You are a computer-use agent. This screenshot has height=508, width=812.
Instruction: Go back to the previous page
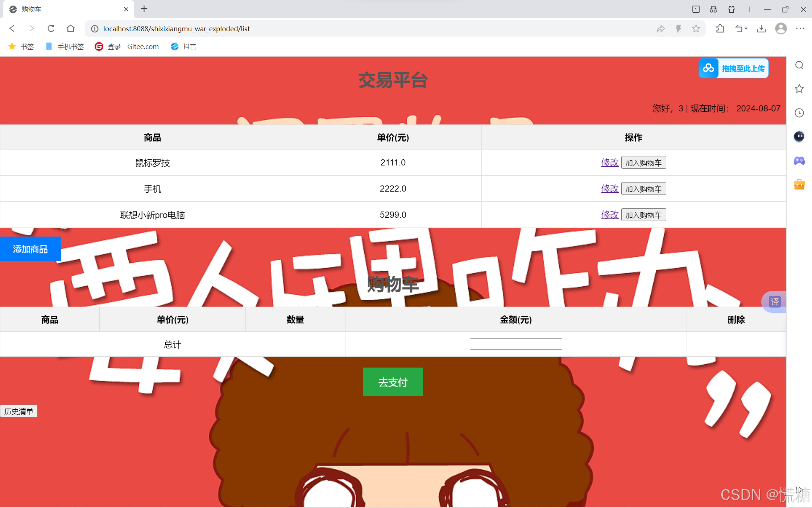click(12, 28)
